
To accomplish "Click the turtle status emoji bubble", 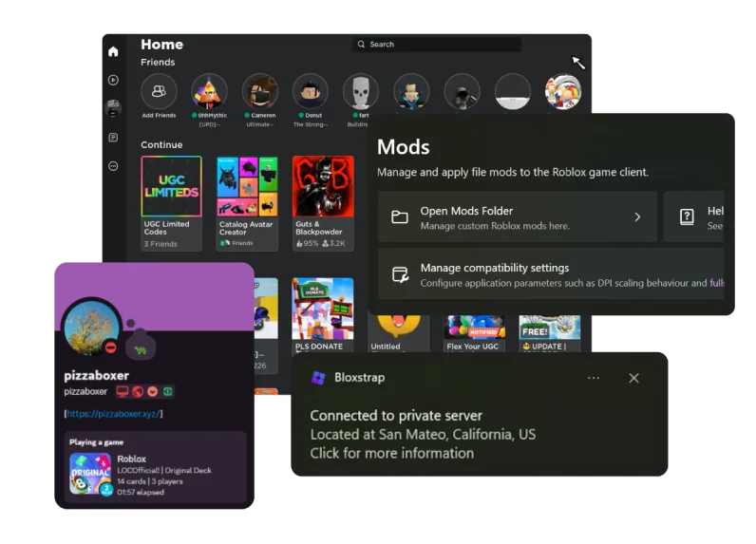I will tap(141, 347).
